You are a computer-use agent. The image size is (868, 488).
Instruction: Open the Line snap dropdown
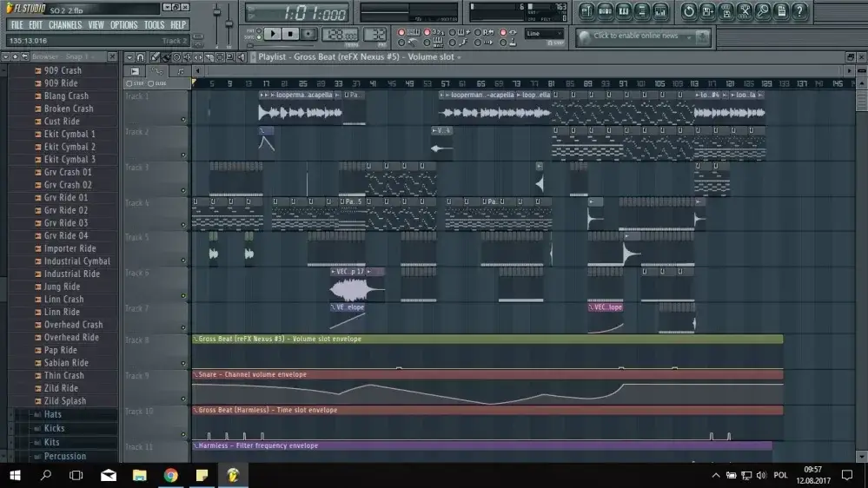pos(544,34)
